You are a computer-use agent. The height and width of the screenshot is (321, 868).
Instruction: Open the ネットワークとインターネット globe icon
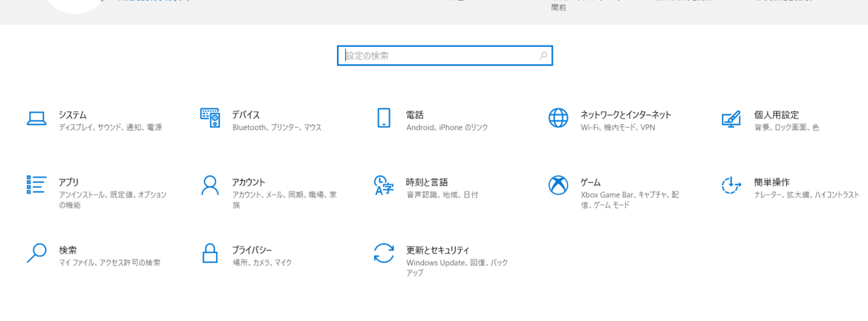click(x=558, y=119)
